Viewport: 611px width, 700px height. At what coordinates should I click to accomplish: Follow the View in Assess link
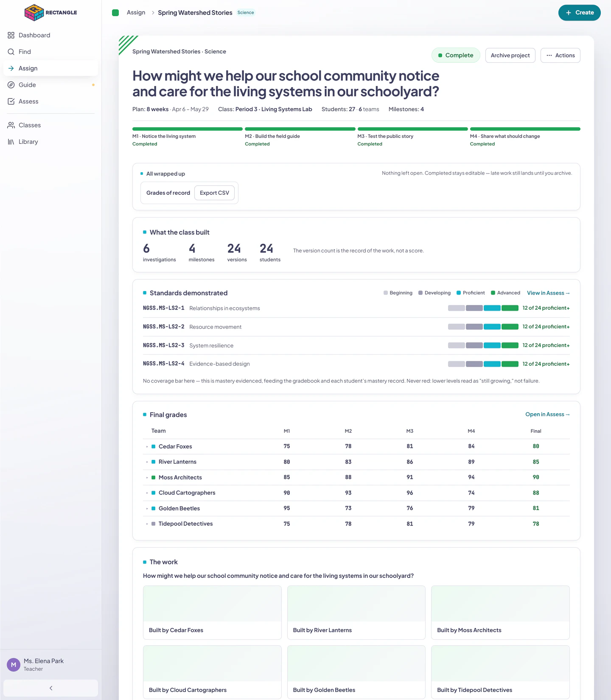click(548, 293)
